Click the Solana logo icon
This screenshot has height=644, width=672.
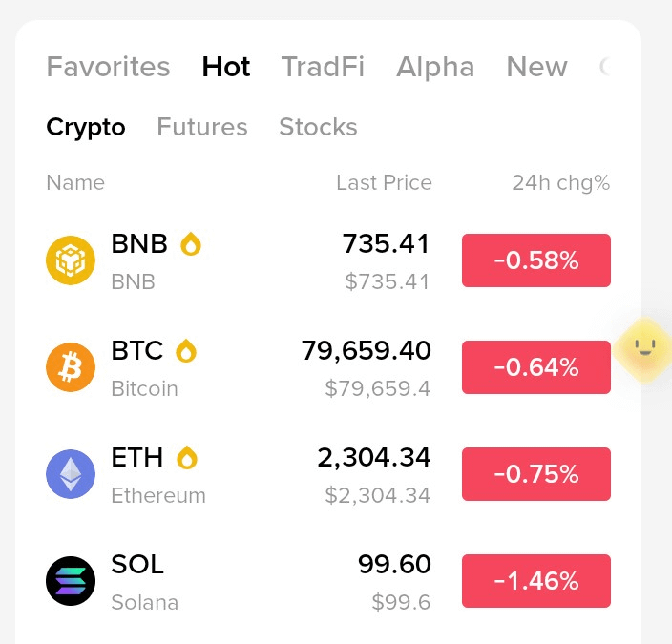(x=71, y=581)
